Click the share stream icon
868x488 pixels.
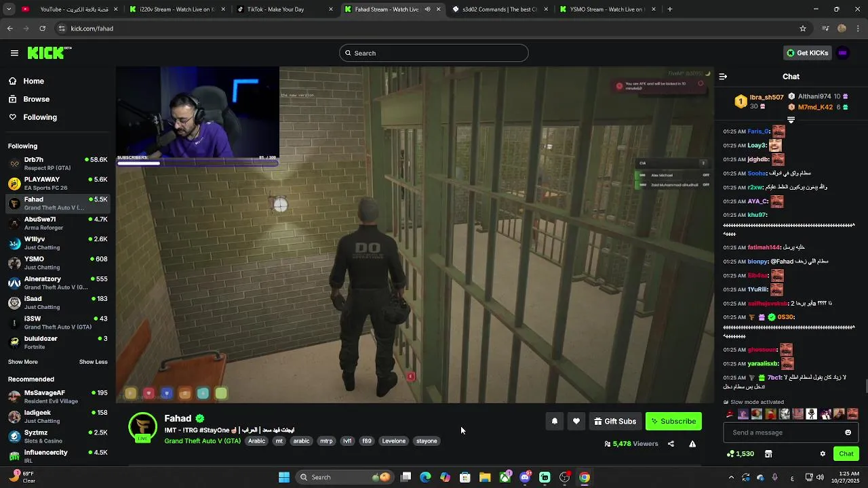coord(671,444)
